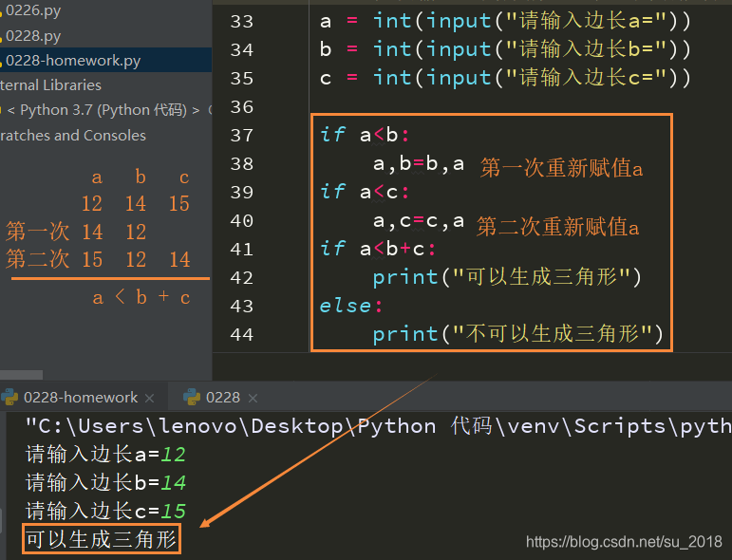Open the Python 3.7 interpreter entry
Screen dimensions: 732x560
pyautogui.click(x=103, y=110)
